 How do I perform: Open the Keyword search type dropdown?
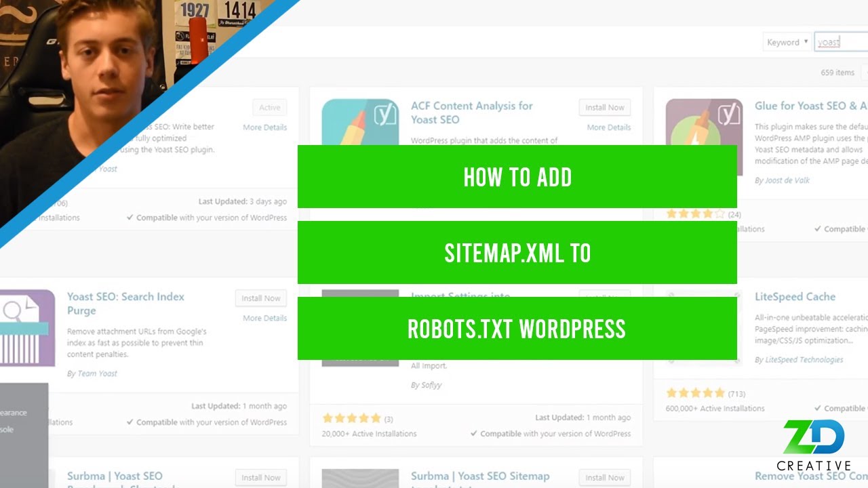[x=787, y=42]
